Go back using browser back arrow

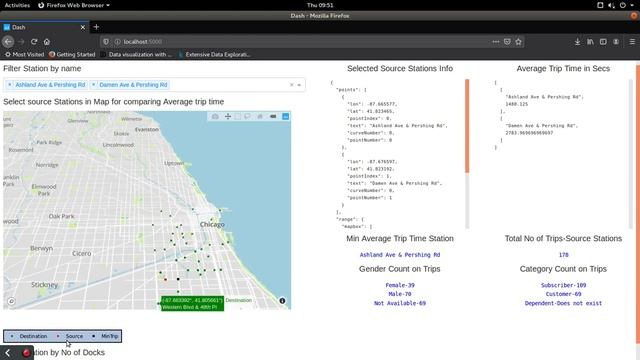8,42
